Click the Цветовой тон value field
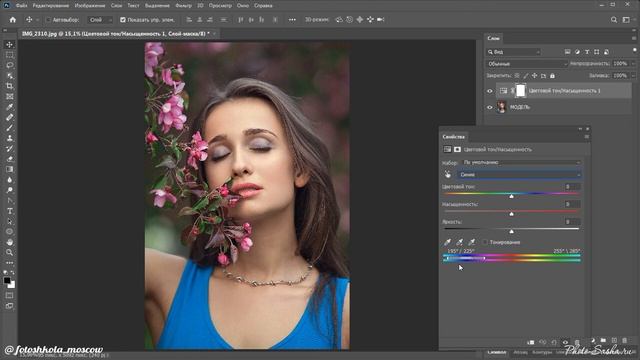The width and height of the screenshot is (640, 360). point(572,187)
